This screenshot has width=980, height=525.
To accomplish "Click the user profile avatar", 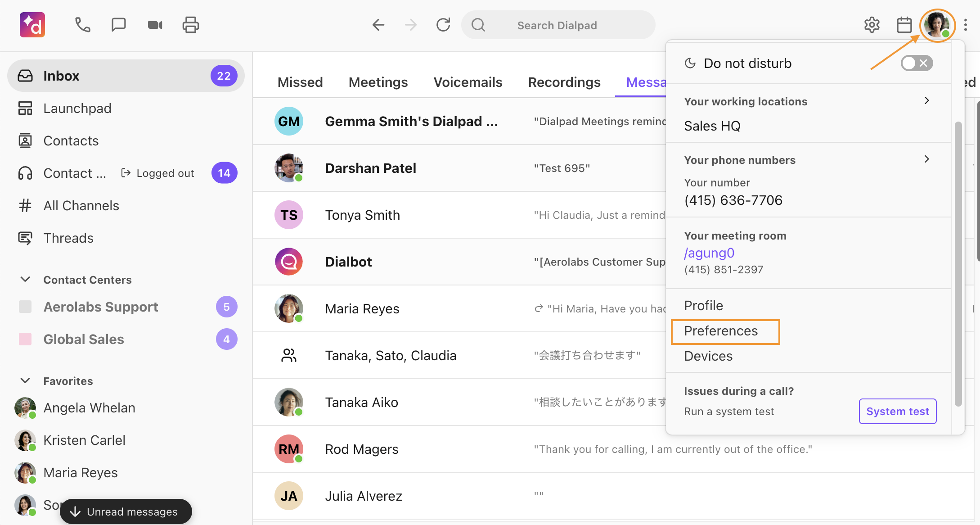I will click(937, 25).
